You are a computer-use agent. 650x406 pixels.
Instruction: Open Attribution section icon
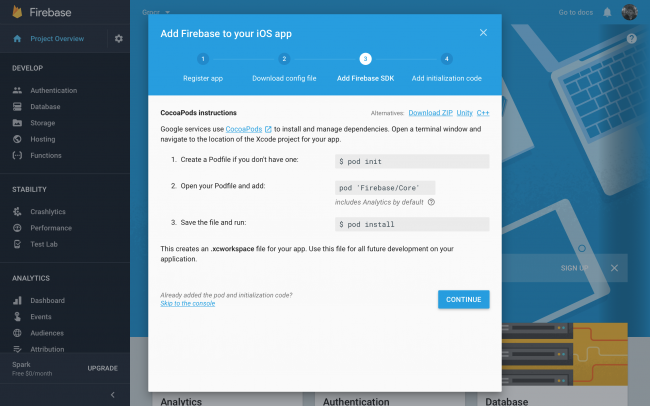(17, 349)
